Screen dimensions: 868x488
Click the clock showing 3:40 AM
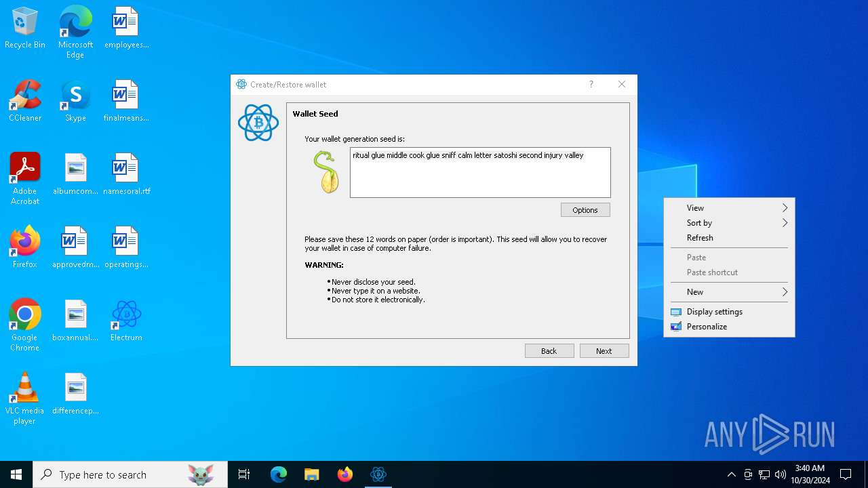pos(810,474)
